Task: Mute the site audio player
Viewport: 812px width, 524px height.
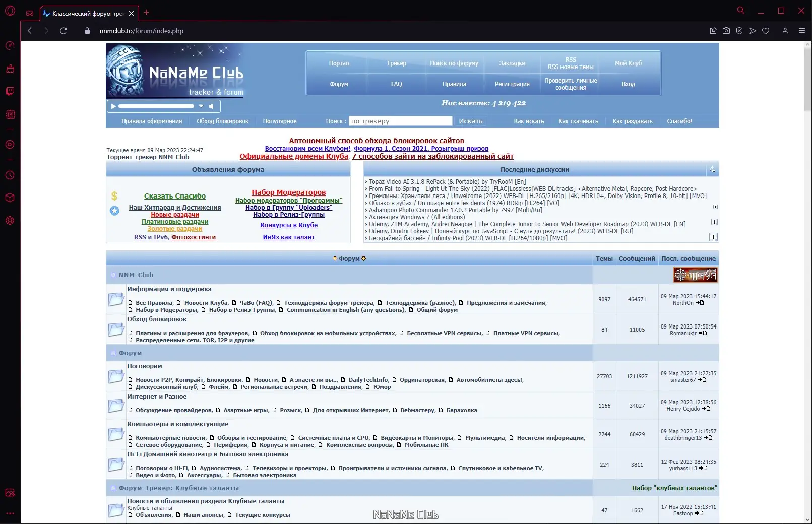Action: [x=212, y=106]
